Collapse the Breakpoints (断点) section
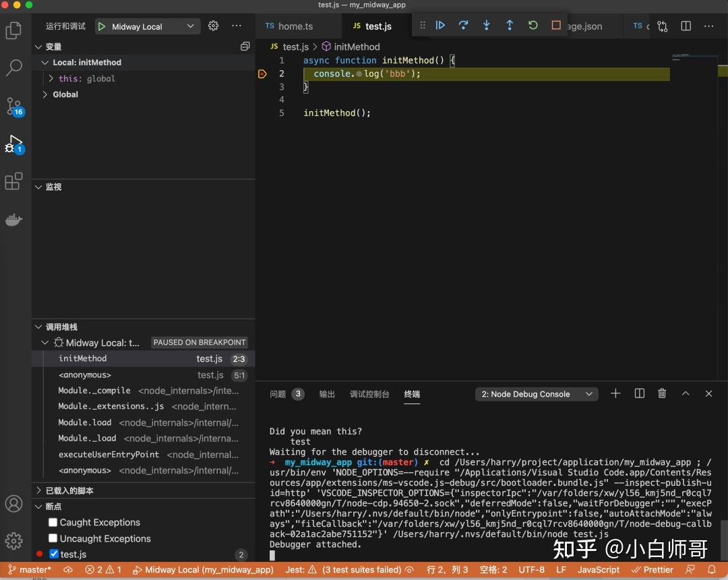This screenshot has height=580, width=728. click(144, 506)
